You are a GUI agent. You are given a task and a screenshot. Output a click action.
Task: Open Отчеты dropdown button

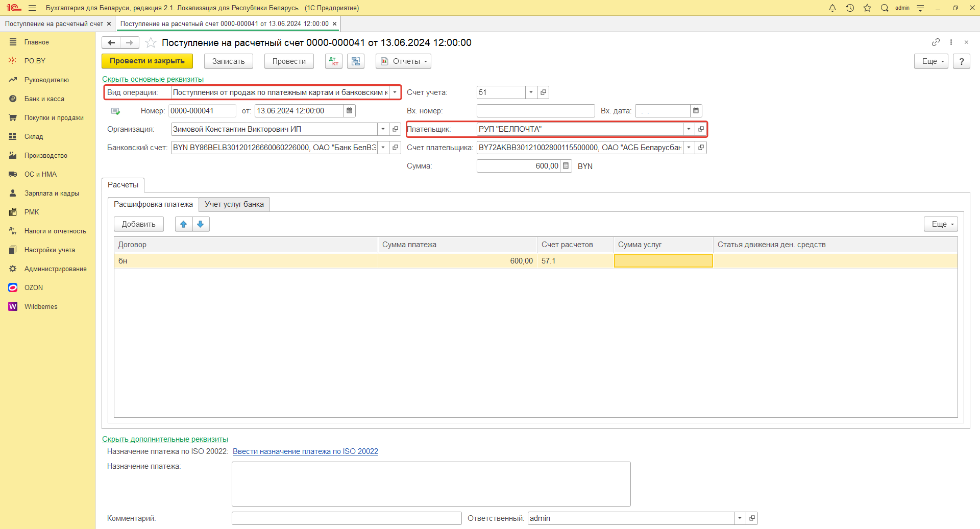click(403, 61)
